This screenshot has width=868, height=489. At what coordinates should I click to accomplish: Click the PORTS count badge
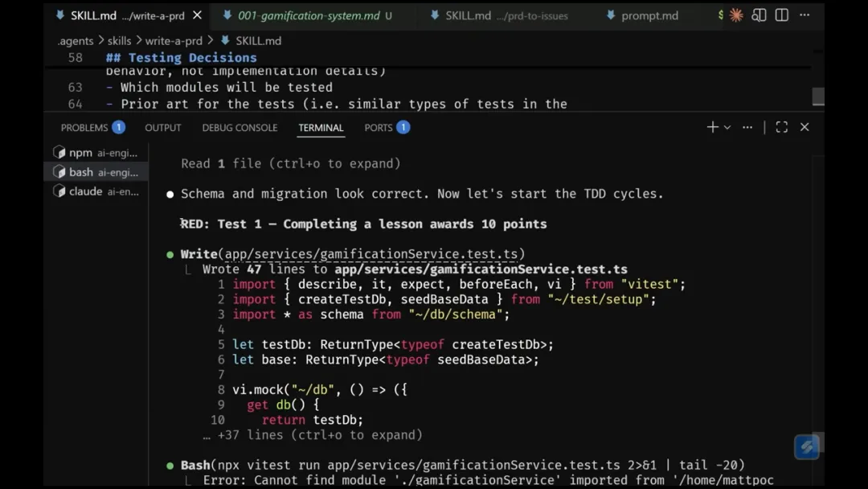(403, 127)
